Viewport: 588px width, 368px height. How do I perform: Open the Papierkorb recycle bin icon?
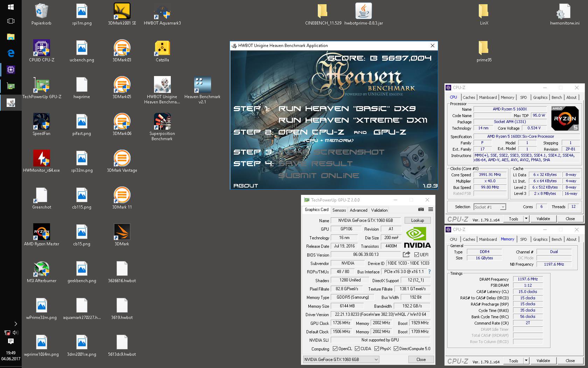(x=41, y=14)
